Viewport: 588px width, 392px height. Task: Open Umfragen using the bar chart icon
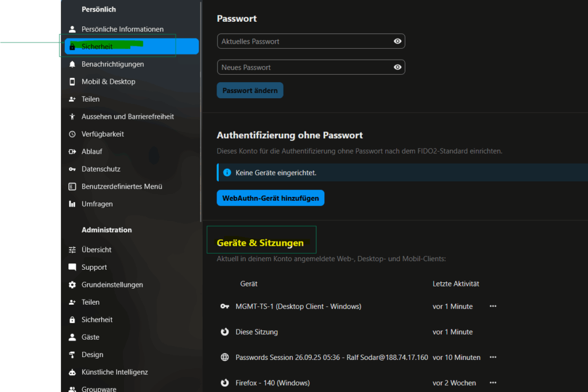click(x=71, y=204)
